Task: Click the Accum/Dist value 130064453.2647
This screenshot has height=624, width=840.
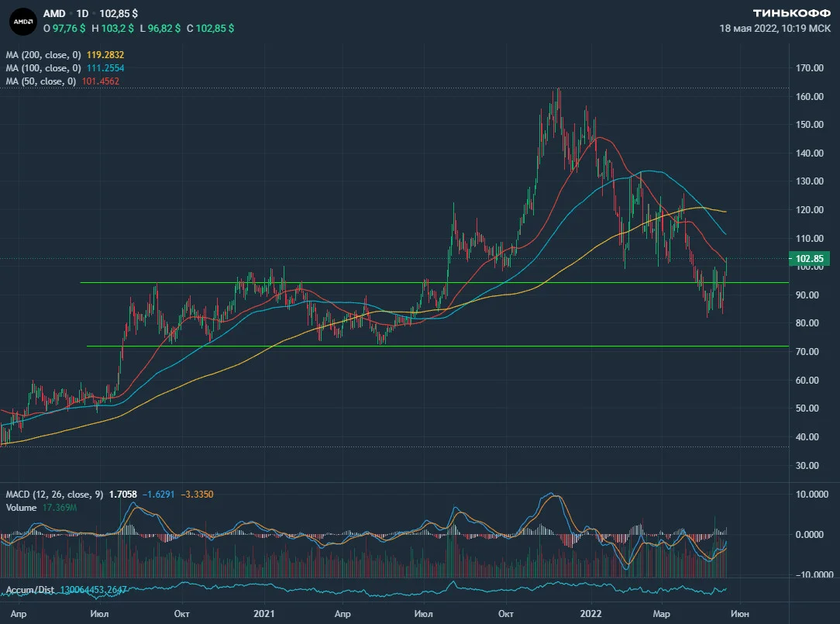Action: (x=94, y=590)
